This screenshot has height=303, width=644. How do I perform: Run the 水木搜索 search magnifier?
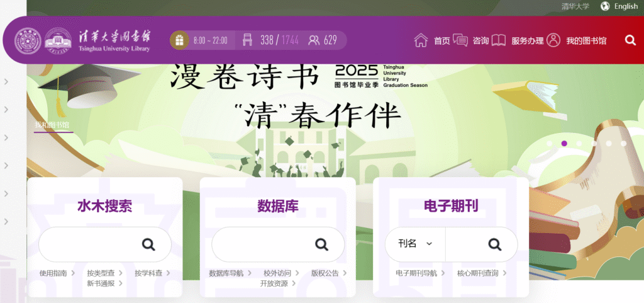click(x=148, y=244)
